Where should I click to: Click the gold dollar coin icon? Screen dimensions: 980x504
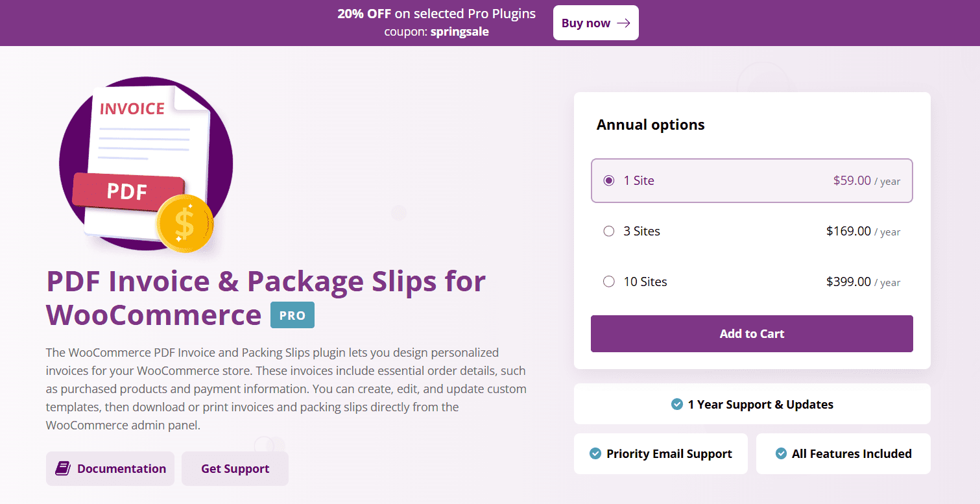coord(185,222)
